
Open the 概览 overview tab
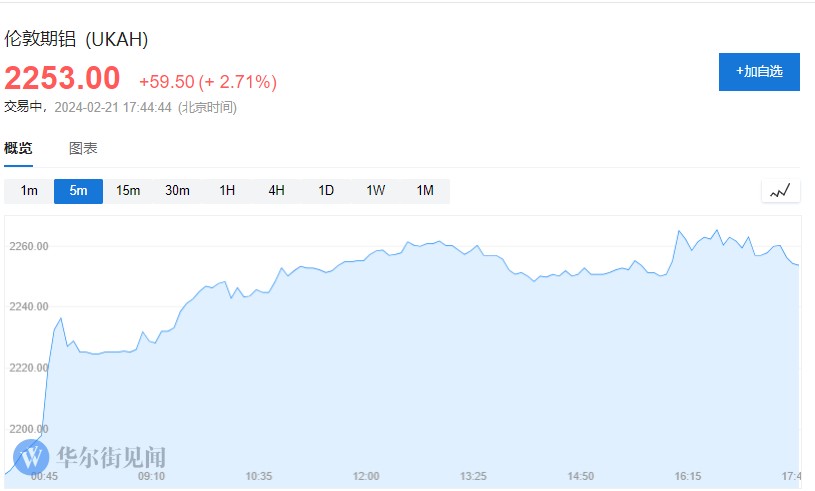coord(18,148)
